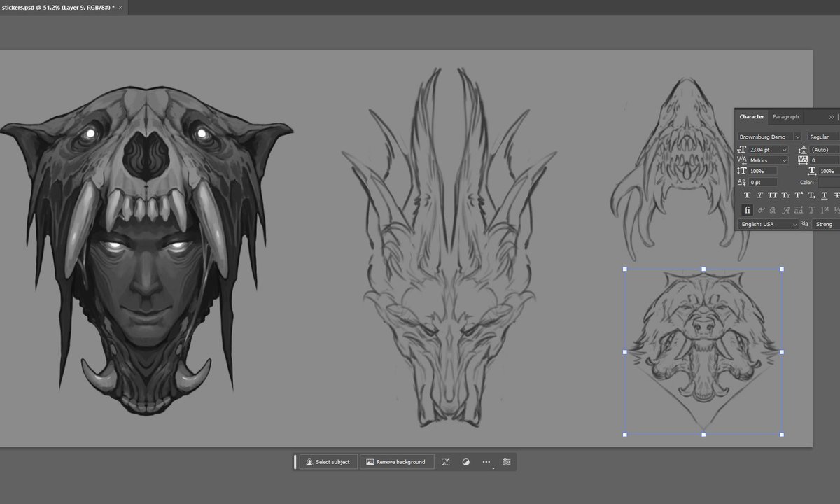Click the top-center transform handle

tap(703, 269)
